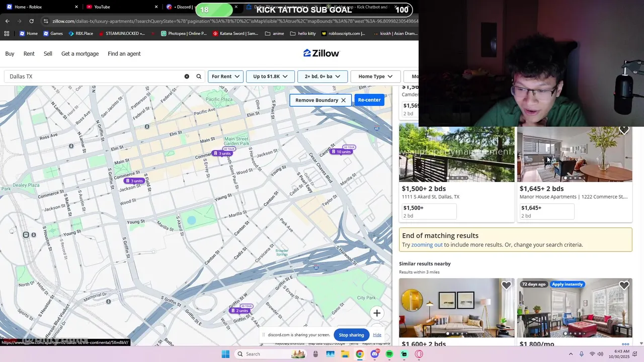The width and height of the screenshot is (644, 362).
Task: Select the 10 units map marker
Action: point(341,152)
